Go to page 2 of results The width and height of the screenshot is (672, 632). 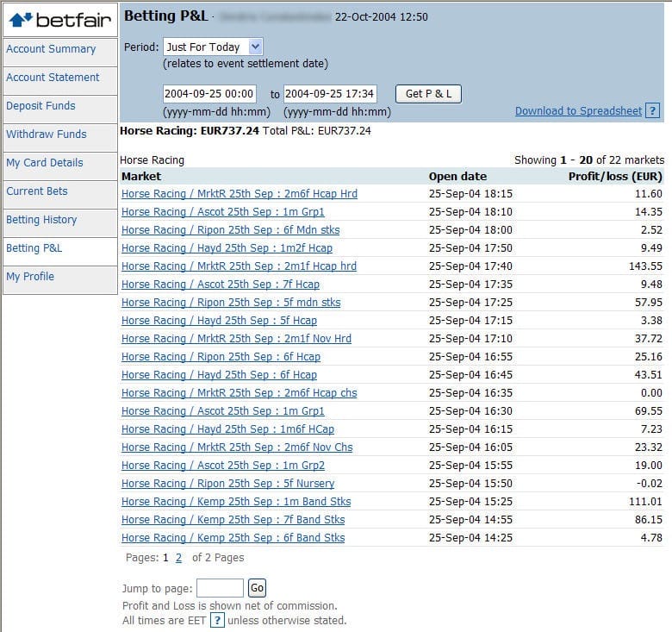178,557
